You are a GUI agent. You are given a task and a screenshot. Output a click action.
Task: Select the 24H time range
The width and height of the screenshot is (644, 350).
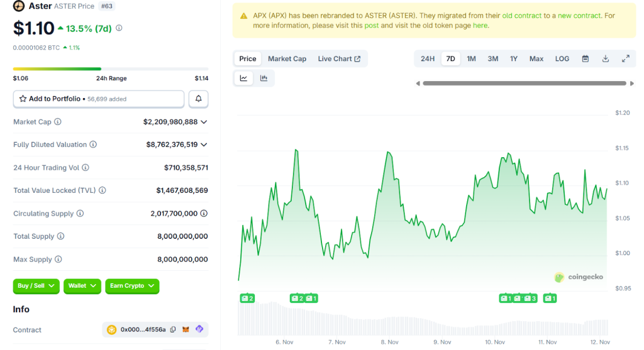428,58
